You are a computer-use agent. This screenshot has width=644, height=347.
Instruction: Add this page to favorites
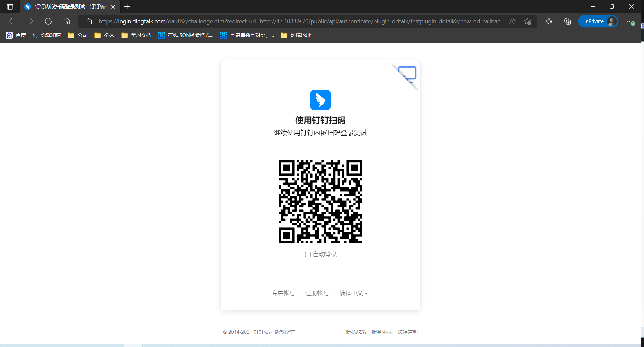click(527, 21)
